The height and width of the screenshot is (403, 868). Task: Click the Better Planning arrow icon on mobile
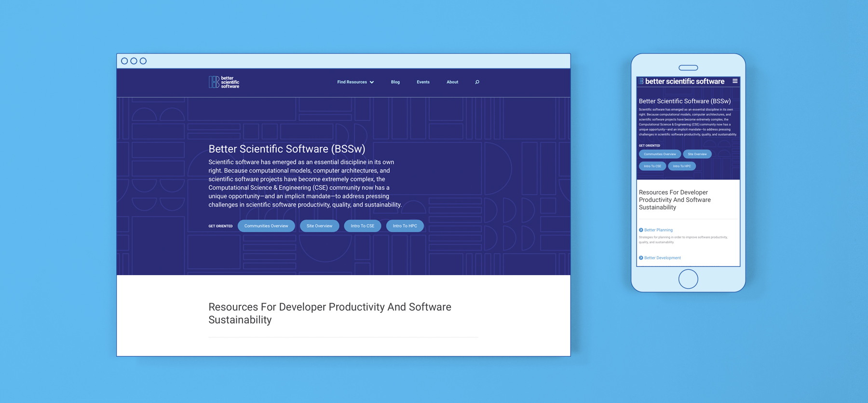pyautogui.click(x=641, y=230)
